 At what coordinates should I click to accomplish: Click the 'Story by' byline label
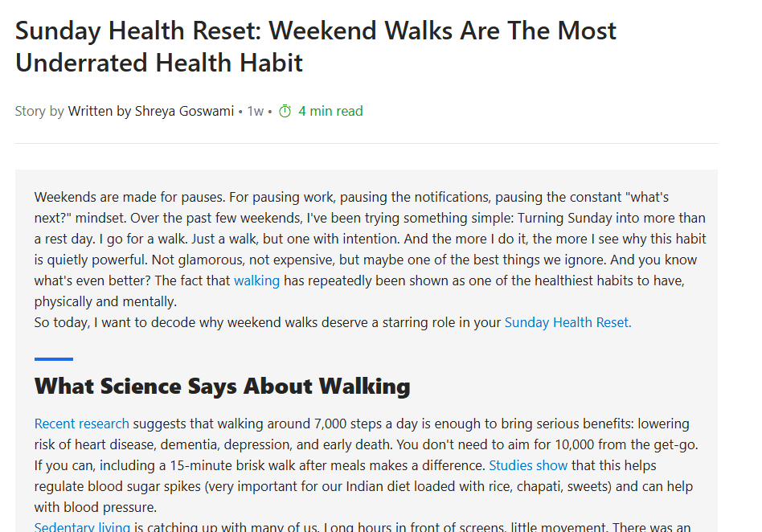[x=39, y=111]
